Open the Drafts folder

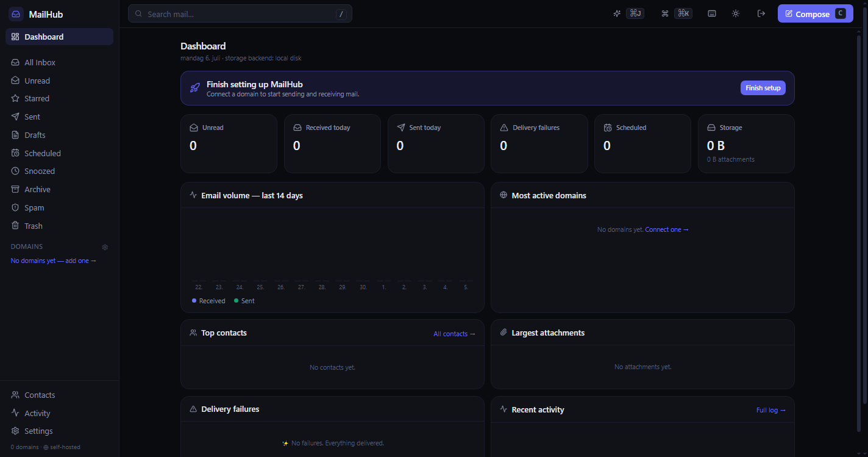[x=59, y=135]
